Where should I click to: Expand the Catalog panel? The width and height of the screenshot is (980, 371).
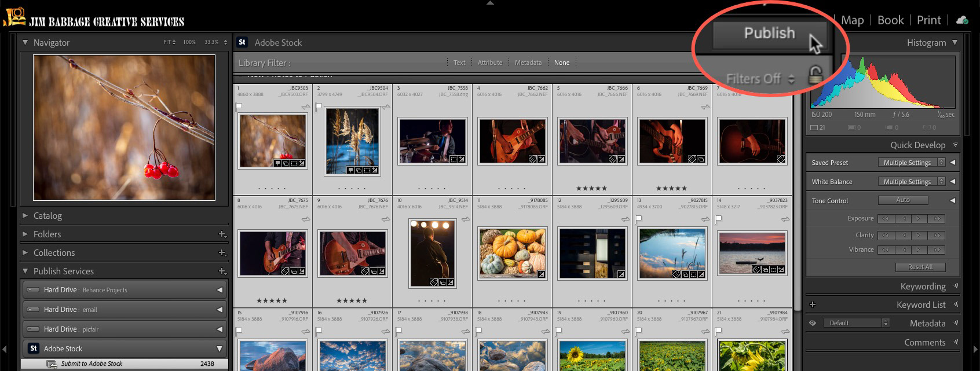25,215
